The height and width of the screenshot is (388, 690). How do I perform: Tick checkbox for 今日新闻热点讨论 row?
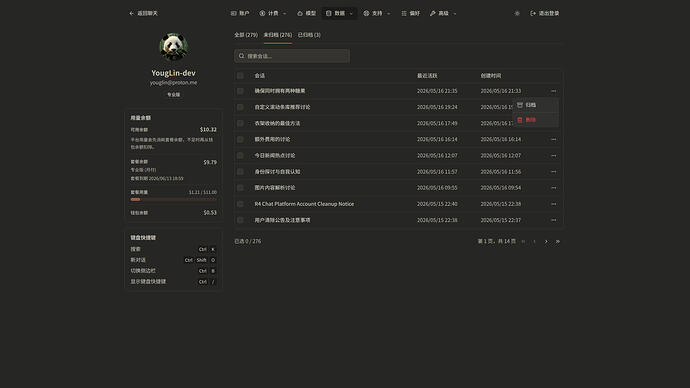tap(240, 155)
